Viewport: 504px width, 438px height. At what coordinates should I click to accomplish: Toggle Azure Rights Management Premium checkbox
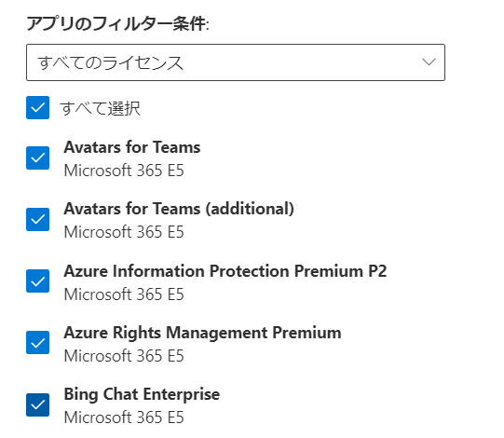[x=37, y=343]
